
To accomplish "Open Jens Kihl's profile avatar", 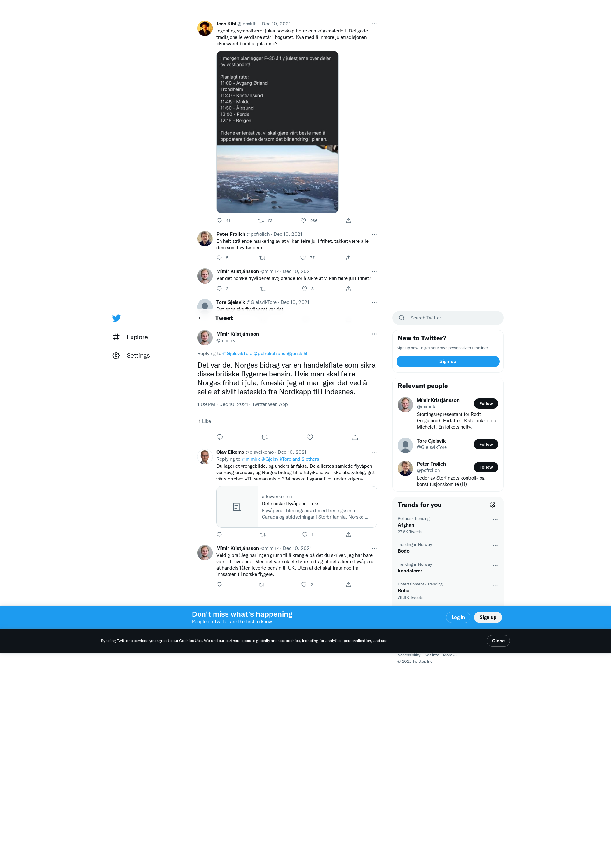I will [205, 28].
